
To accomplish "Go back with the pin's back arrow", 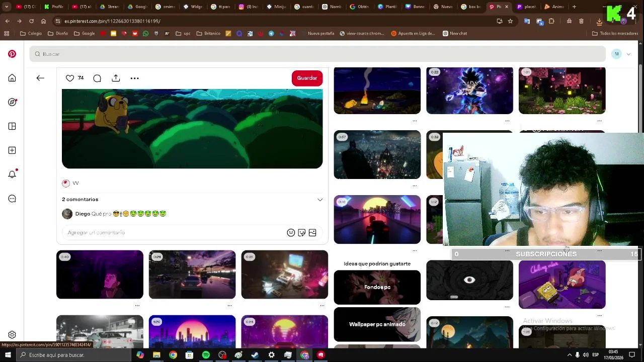I will (40, 78).
